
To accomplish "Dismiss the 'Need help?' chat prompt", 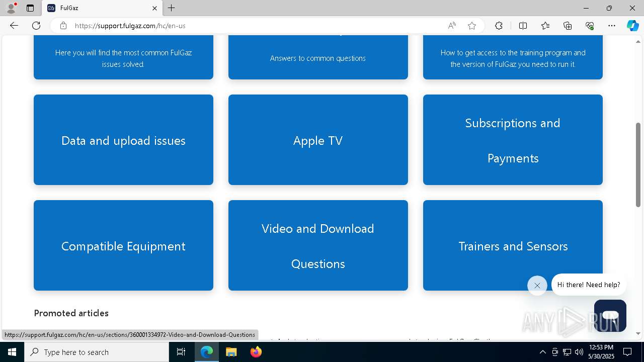I will [537, 286].
